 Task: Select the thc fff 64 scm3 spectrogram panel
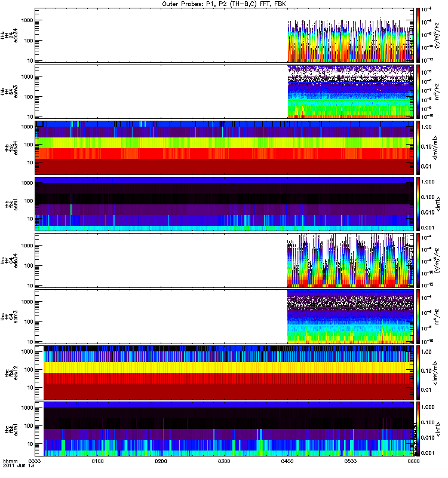click(224, 317)
